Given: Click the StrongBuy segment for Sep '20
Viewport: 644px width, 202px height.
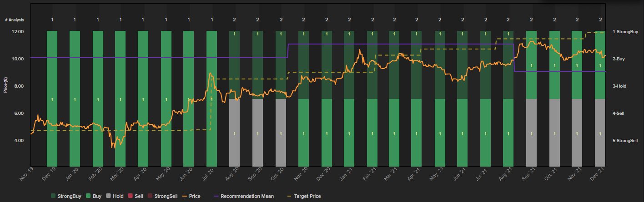Looking at the screenshot, I should [257, 65].
